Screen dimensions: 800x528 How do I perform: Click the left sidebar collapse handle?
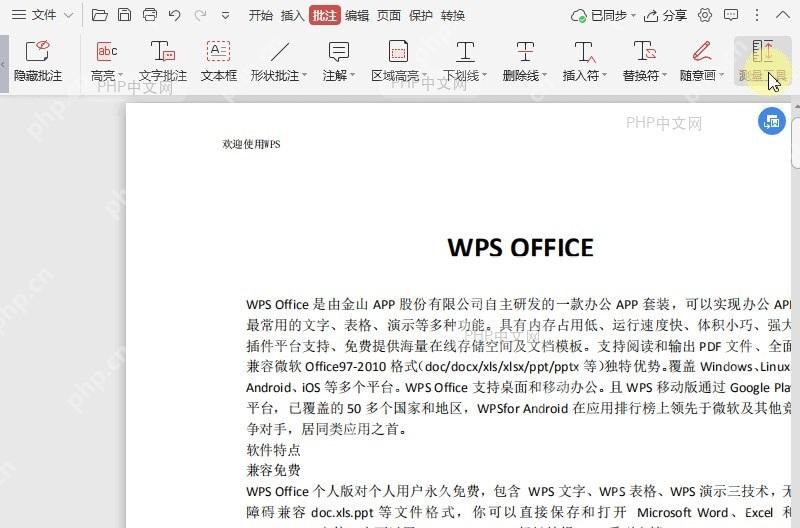4,64
